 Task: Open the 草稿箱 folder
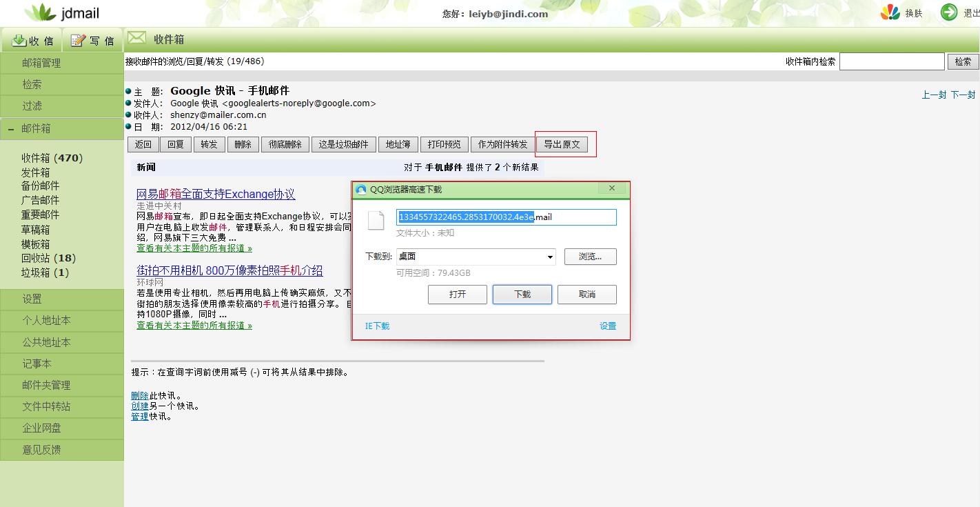(35, 230)
